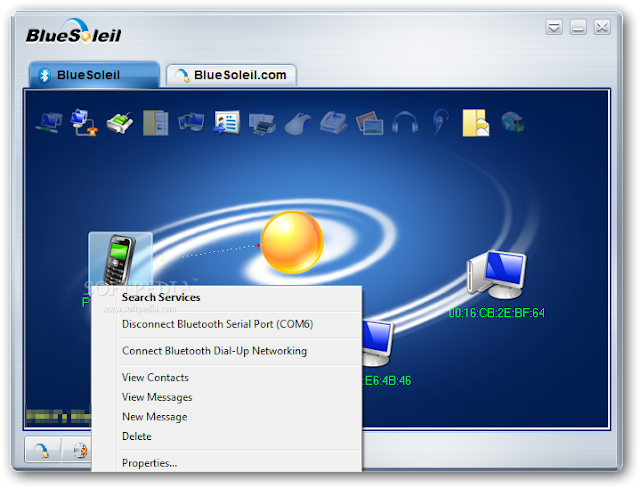Image resolution: width=640 pixels, height=489 pixels.
Task: Open the BlueSoleil.com tab
Action: [231, 76]
